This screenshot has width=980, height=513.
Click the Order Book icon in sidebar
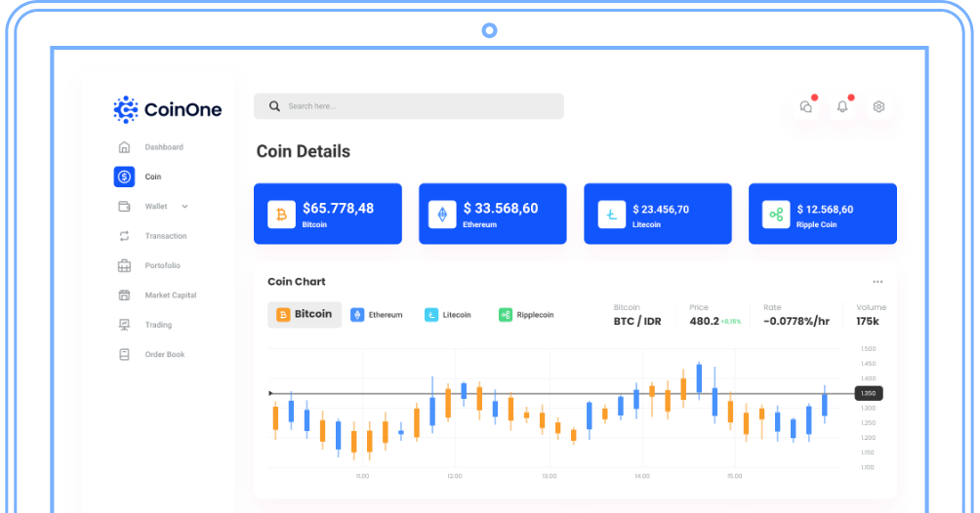124,355
